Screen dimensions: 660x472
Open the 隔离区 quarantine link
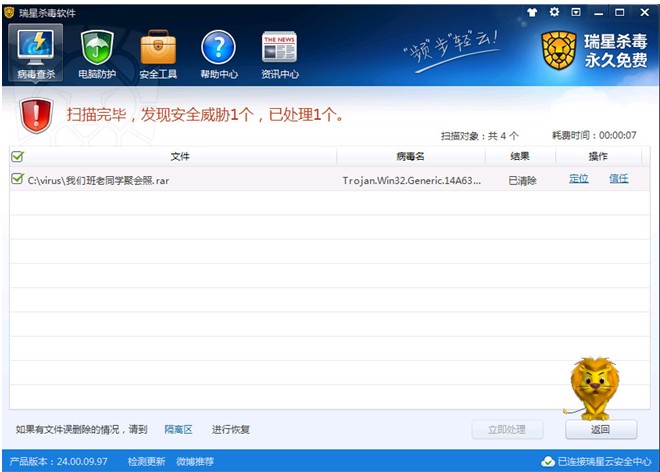178,429
